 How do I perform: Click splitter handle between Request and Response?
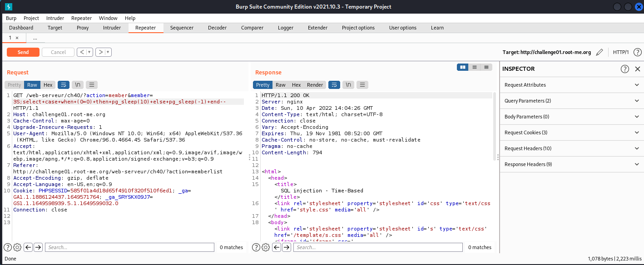tap(248, 157)
